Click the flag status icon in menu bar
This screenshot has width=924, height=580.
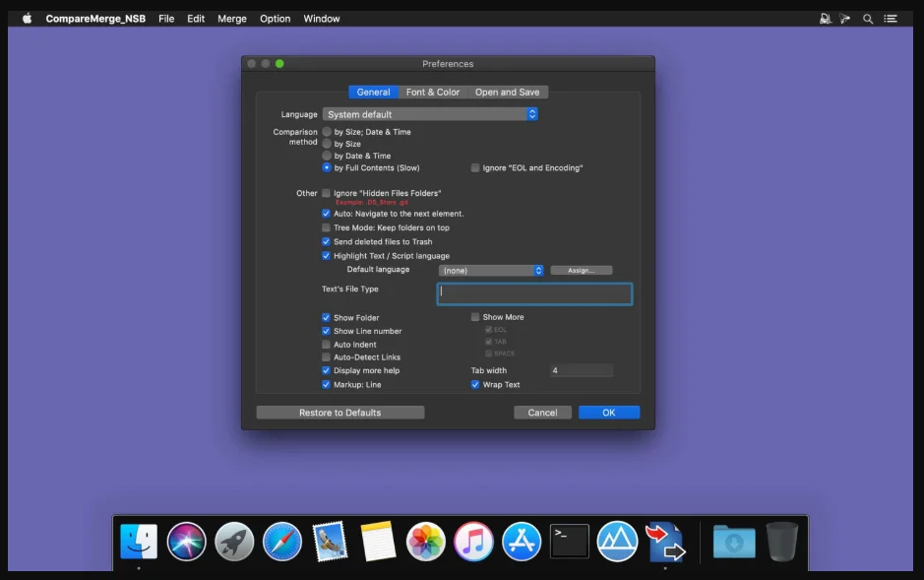pos(845,19)
